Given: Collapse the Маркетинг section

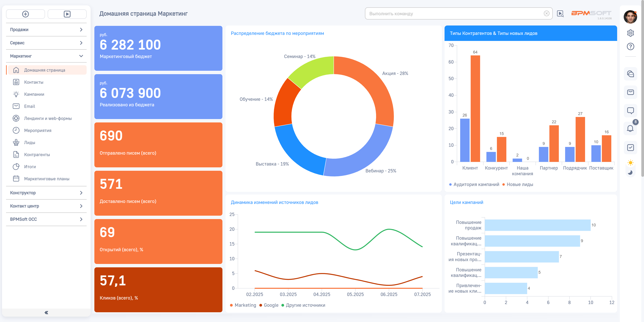Looking at the screenshot, I should (x=46, y=56).
